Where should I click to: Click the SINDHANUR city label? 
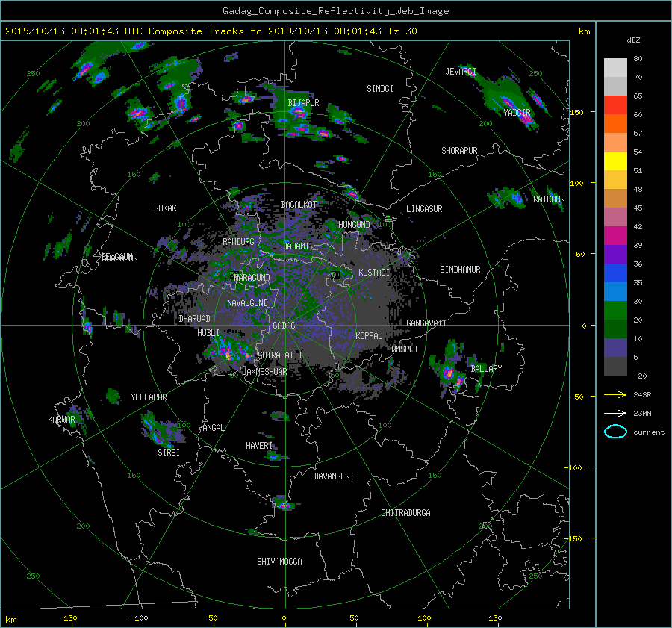click(460, 270)
